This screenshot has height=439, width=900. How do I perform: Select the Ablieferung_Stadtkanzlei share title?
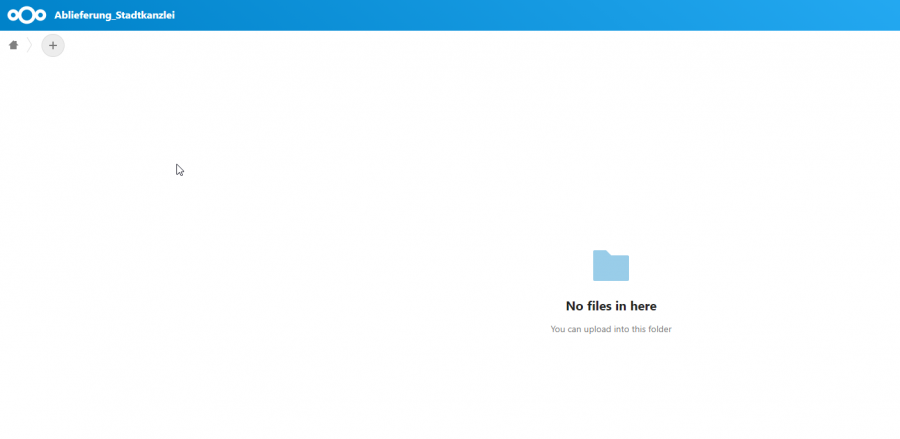click(x=115, y=15)
